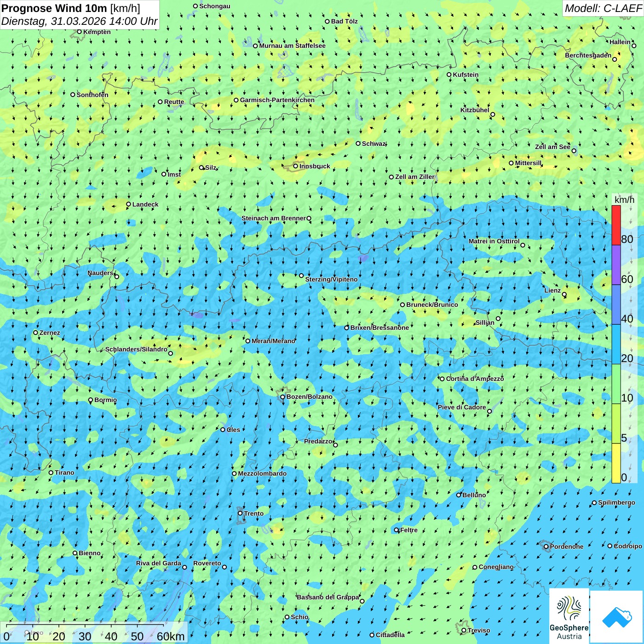Select the blue 40–60 km/h legend color
This screenshot has height=644, width=644.
click(x=616, y=305)
